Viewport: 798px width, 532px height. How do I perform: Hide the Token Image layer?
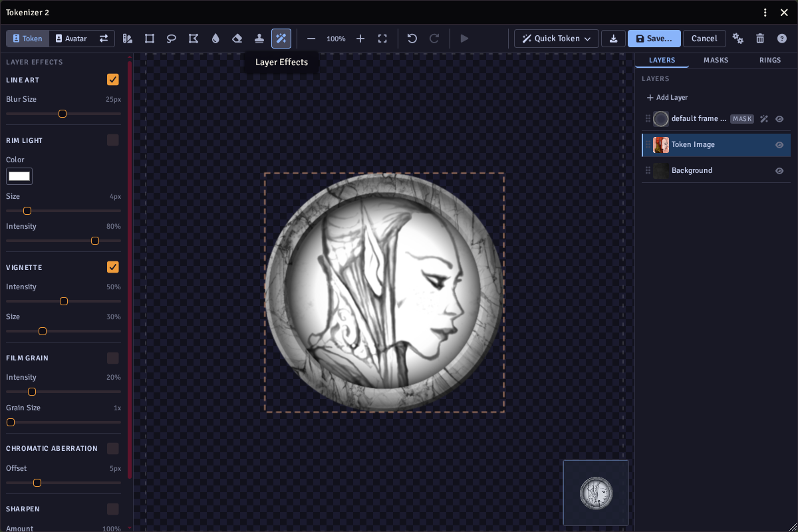(x=779, y=145)
